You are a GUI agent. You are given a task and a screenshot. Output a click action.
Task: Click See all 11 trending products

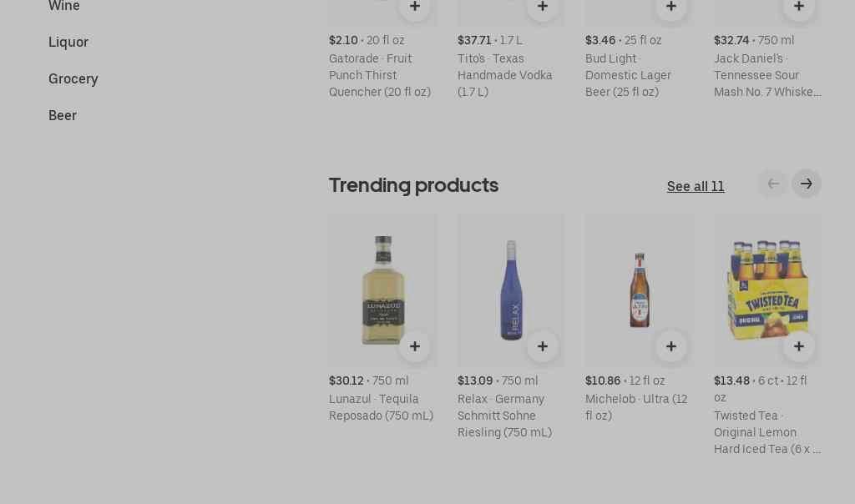(x=696, y=186)
